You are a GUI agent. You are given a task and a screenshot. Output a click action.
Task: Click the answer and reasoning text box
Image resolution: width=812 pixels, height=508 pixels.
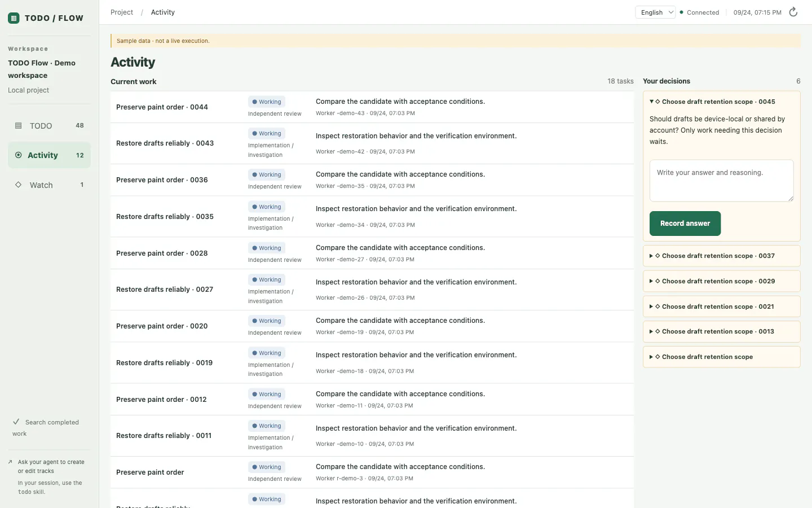pyautogui.click(x=721, y=181)
